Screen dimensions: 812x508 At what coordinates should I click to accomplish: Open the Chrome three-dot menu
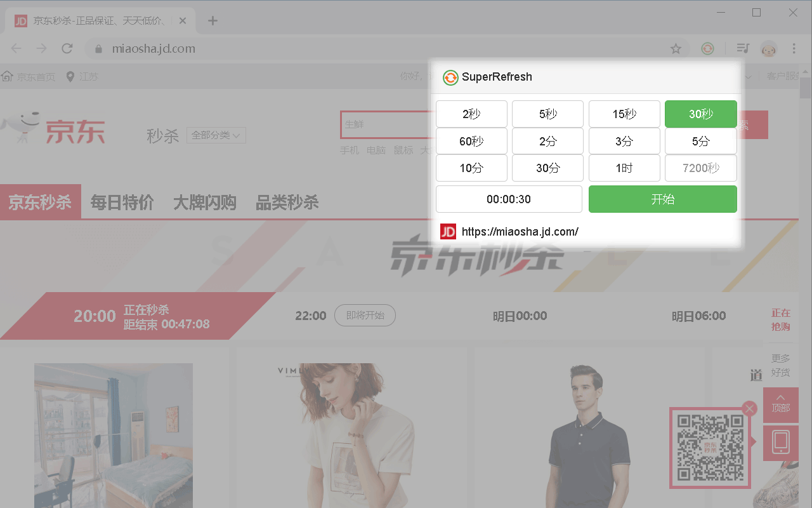(x=794, y=48)
